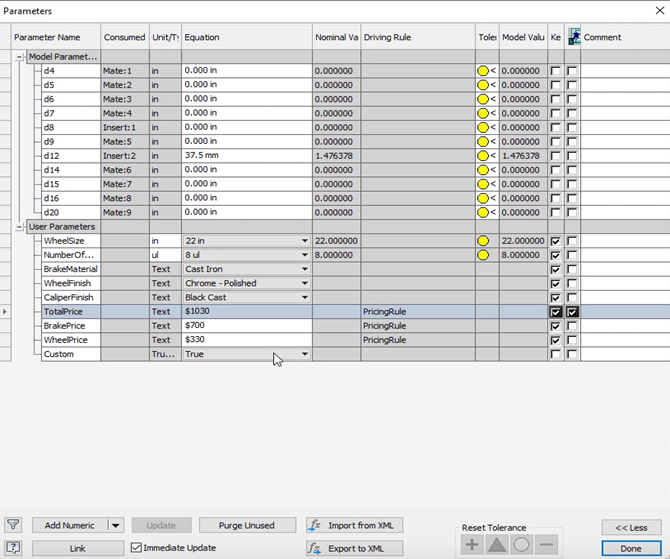Click the Equation column header
Screen dimensions: 670x559
(247, 37)
